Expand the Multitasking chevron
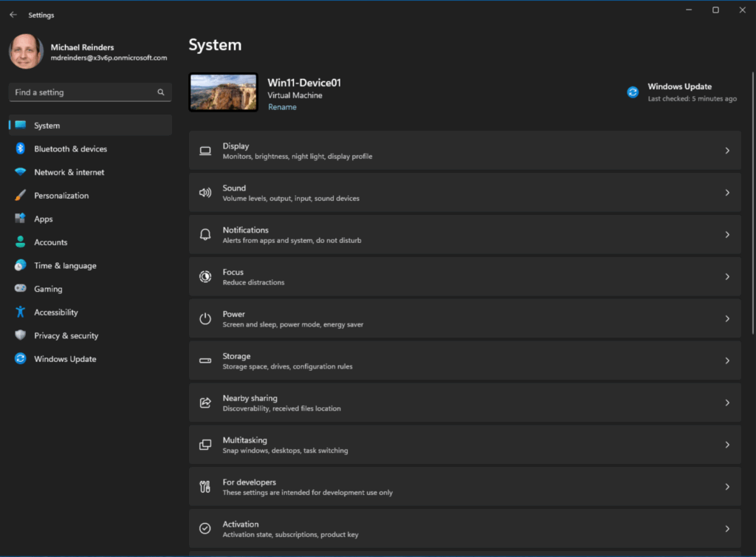This screenshot has width=756, height=557. [727, 445]
